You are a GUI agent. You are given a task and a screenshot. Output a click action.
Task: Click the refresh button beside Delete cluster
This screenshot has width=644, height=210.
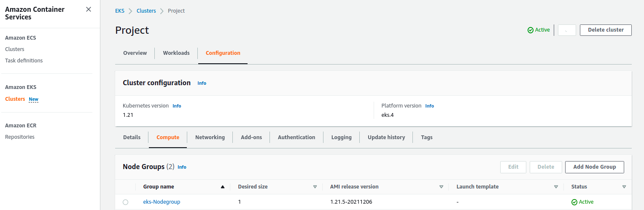(567, 30)
